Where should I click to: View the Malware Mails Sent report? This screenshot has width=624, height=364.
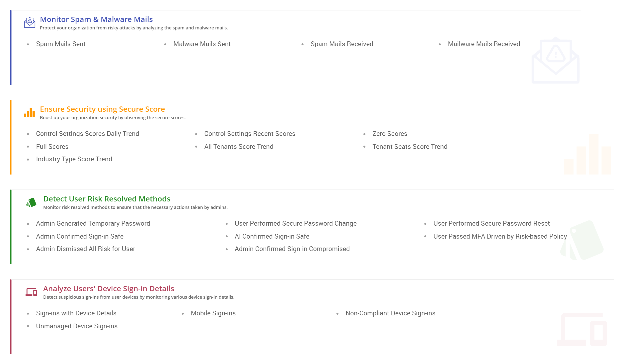tap(202, 44)
